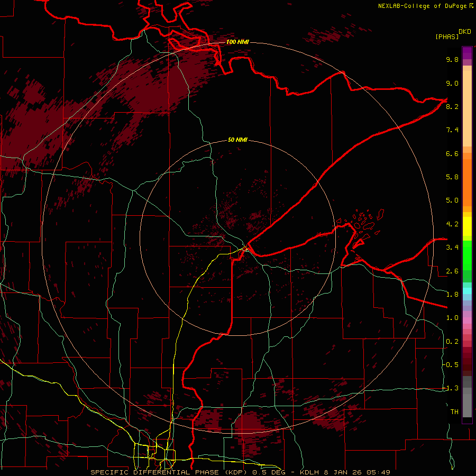Click the TH label on color scale
The height and width of the screenshot is (476, 476).
pos(454,412)
